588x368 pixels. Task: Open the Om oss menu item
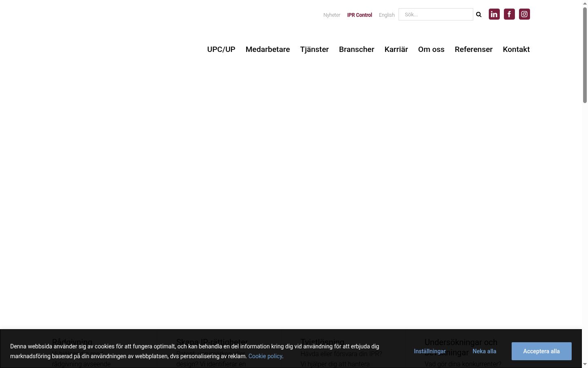coord(431,49)
